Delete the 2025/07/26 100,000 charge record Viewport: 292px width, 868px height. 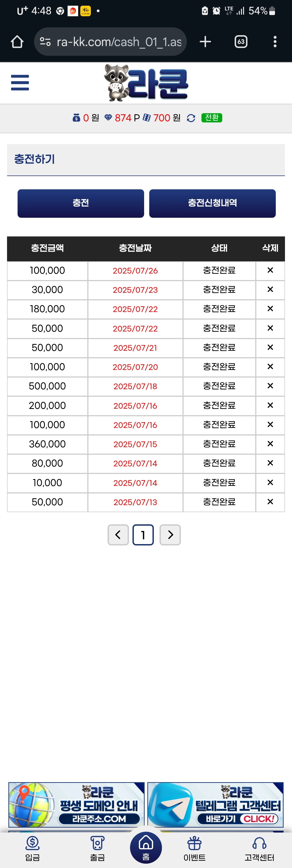[x=270, y=270]
